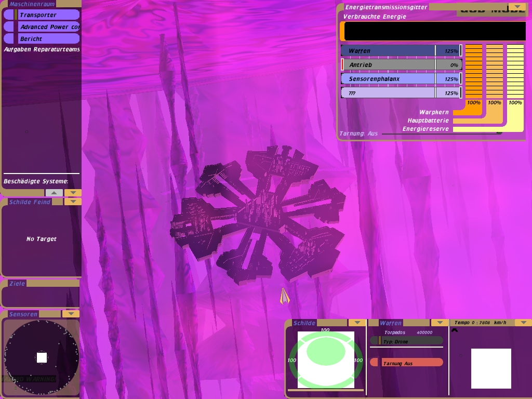Click the player ship icon on radar
This screenshot has height=399, width=532.
click(42, 357)
